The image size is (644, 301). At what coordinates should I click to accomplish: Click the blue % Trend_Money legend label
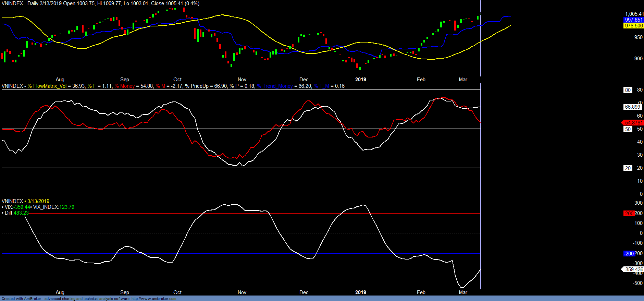275,86
